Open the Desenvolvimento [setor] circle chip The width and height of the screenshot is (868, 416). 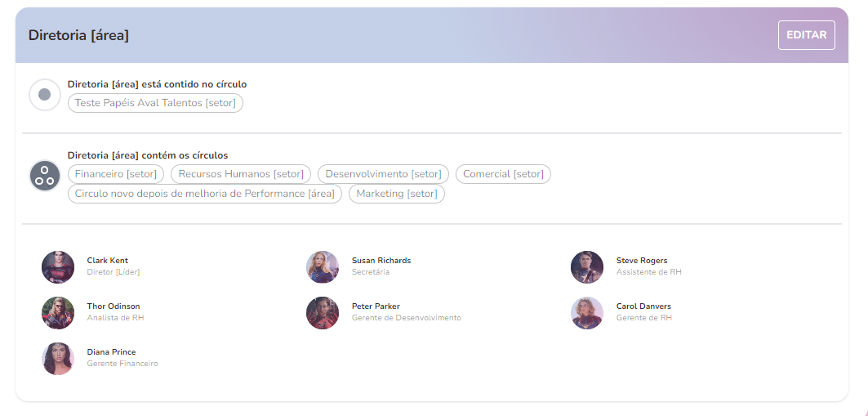383,174
